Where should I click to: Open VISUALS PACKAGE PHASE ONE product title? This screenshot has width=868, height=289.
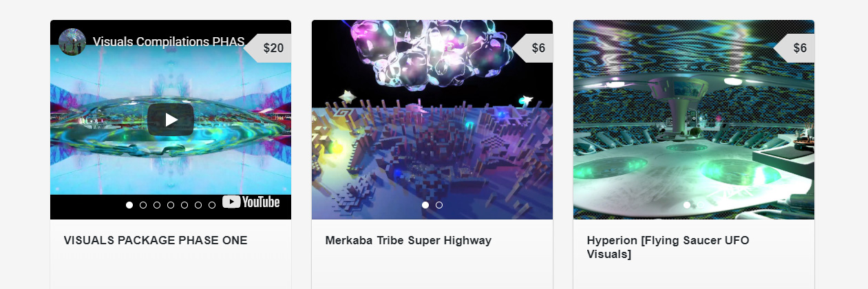click(156, 241)
